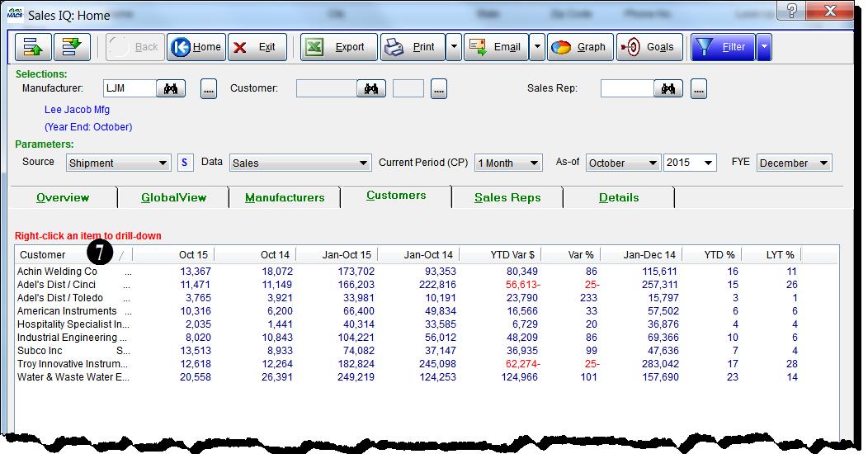Switch to the Sales Reps tab
The image size is (868, 454).
[x=507, y=197]
